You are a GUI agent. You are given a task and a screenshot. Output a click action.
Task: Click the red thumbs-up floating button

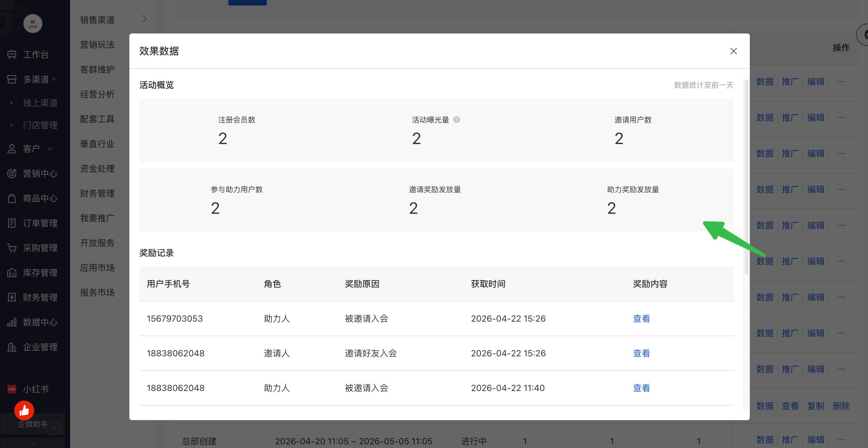click(24, 410)
